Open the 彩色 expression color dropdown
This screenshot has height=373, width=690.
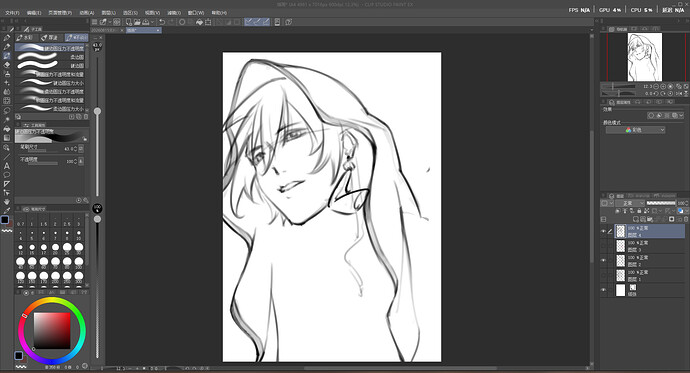635,130
